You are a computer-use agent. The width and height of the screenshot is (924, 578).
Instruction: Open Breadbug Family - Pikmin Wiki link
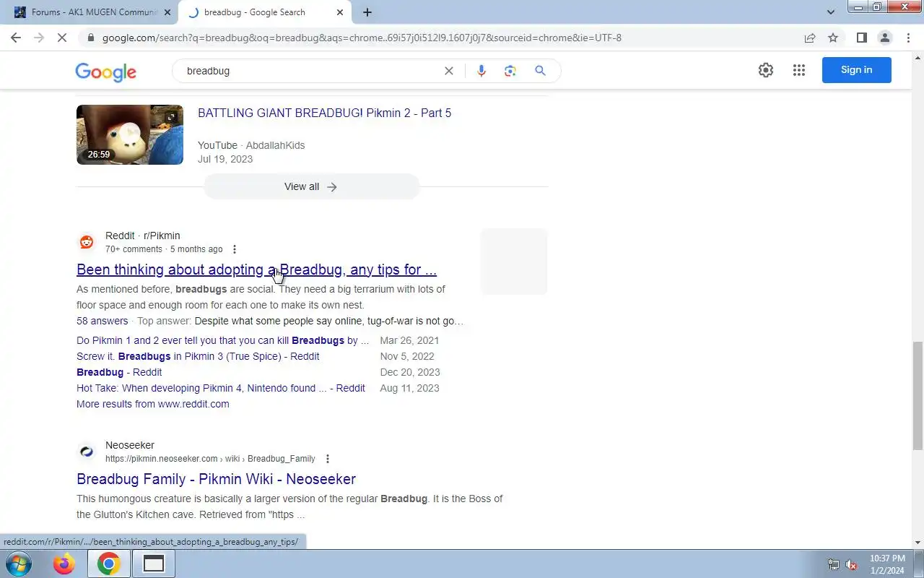[216, 479]
